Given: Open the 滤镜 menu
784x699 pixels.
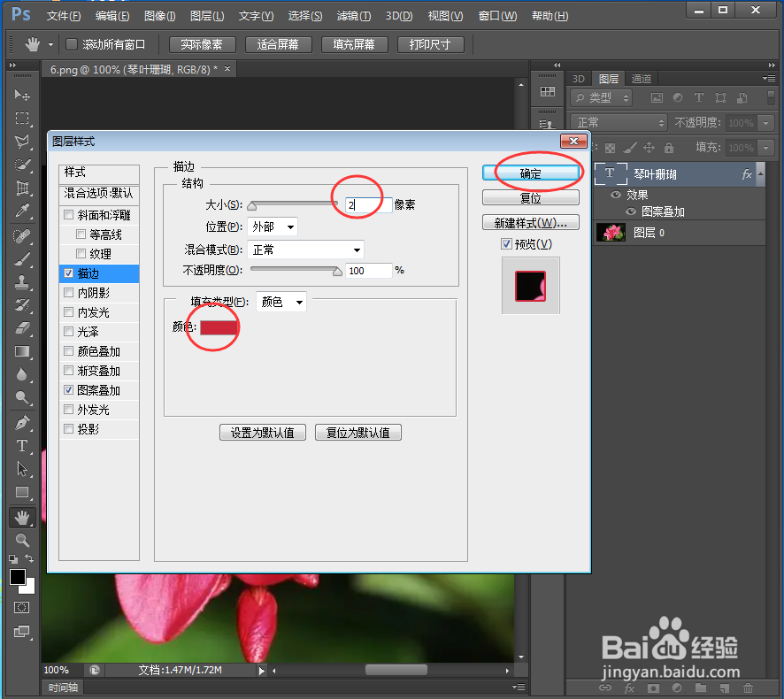Looking at the screenshot, I should pos(354,16).
